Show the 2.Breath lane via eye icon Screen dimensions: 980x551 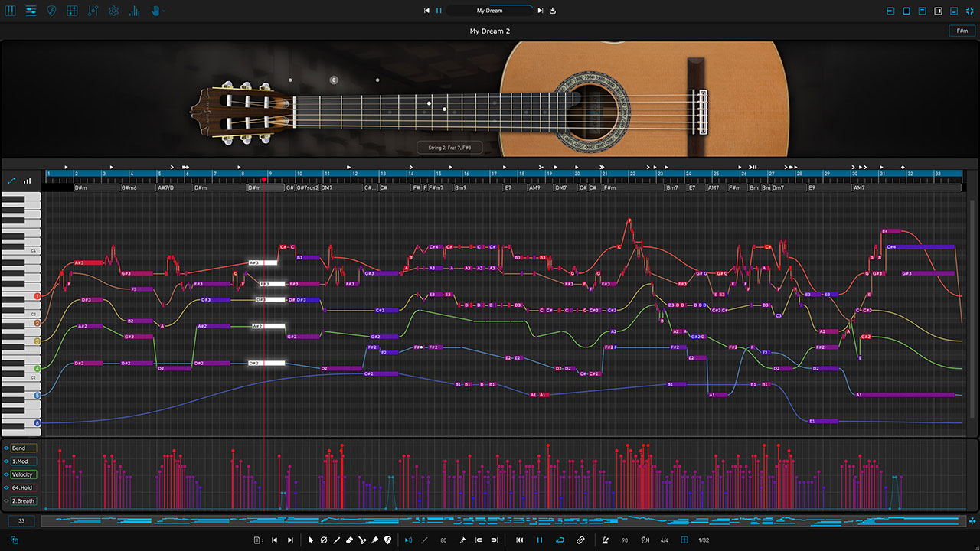[x=6, y=501]
